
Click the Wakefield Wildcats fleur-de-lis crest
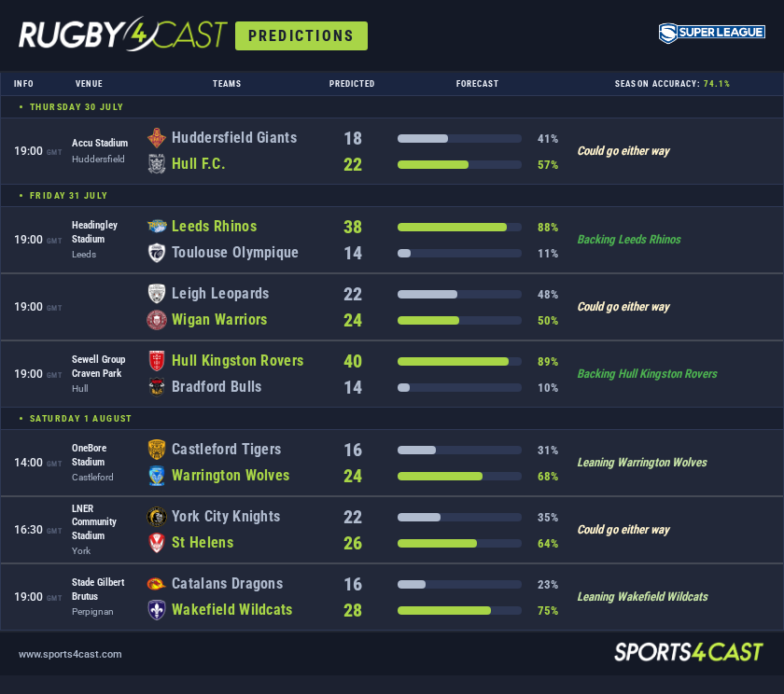pos(157,609)
